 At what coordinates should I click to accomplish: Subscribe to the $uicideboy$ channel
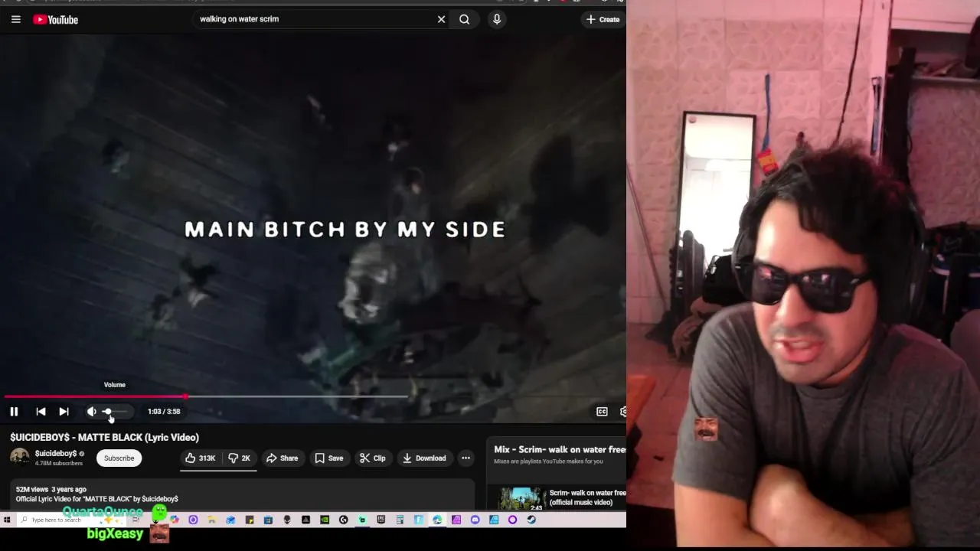[x=119, y=458]
